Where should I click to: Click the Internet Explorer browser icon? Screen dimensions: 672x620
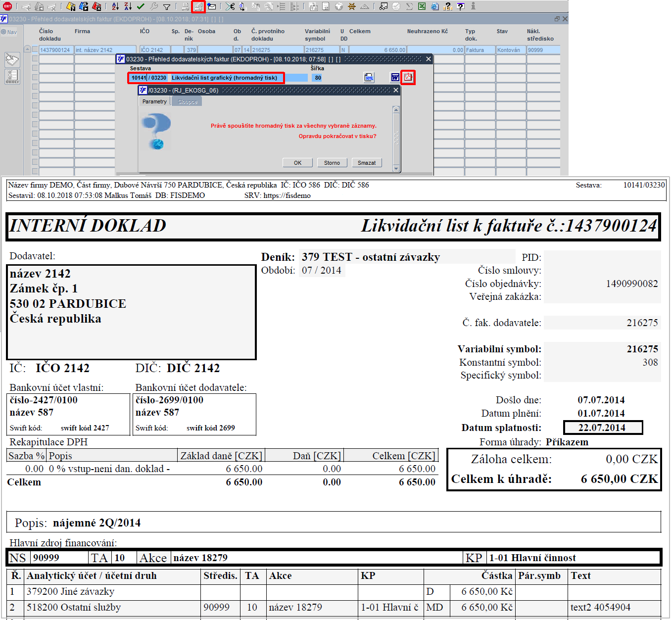tap(435, 6)
